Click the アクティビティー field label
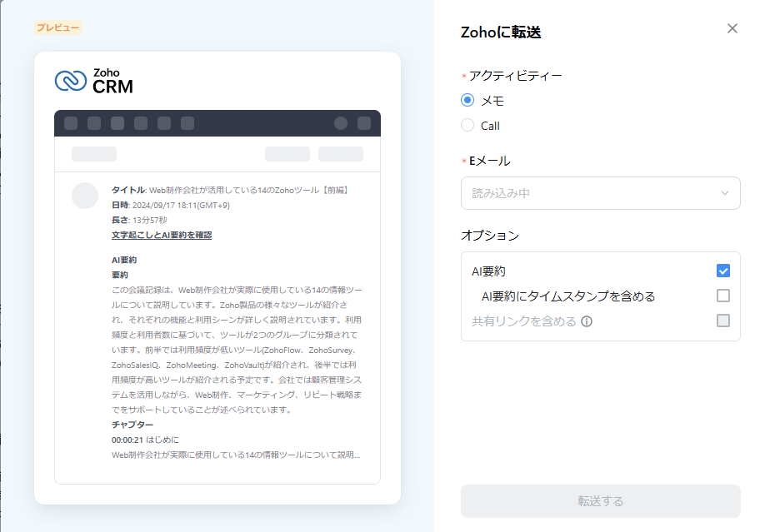 click(x=515, y=76)
